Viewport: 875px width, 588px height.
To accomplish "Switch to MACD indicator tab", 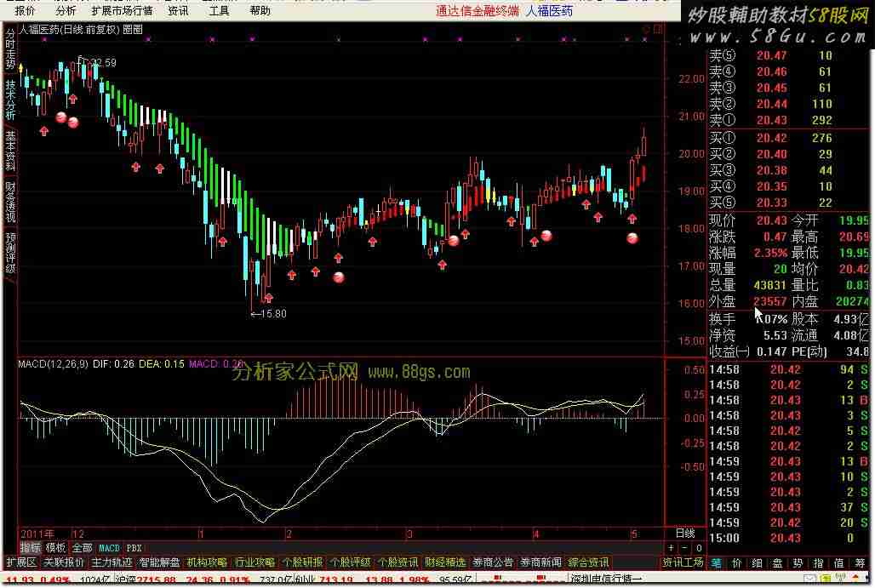I will coord(109,548).
